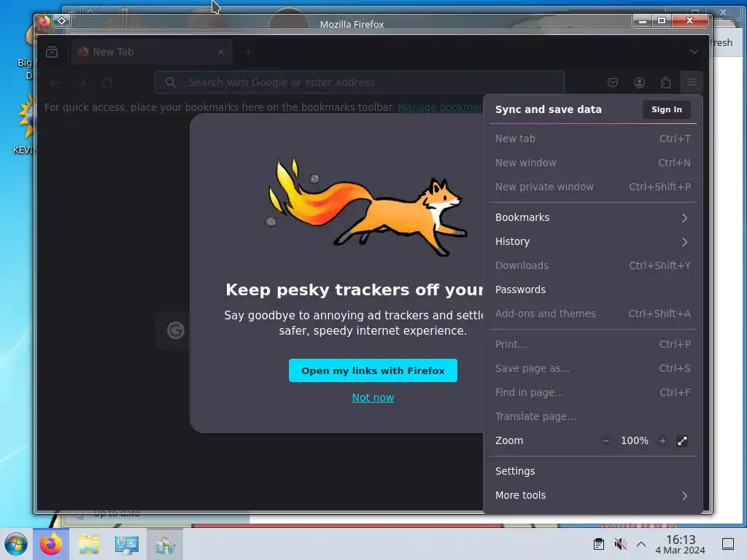Expand the Bookmarks submenu

(x=592, y=217)
